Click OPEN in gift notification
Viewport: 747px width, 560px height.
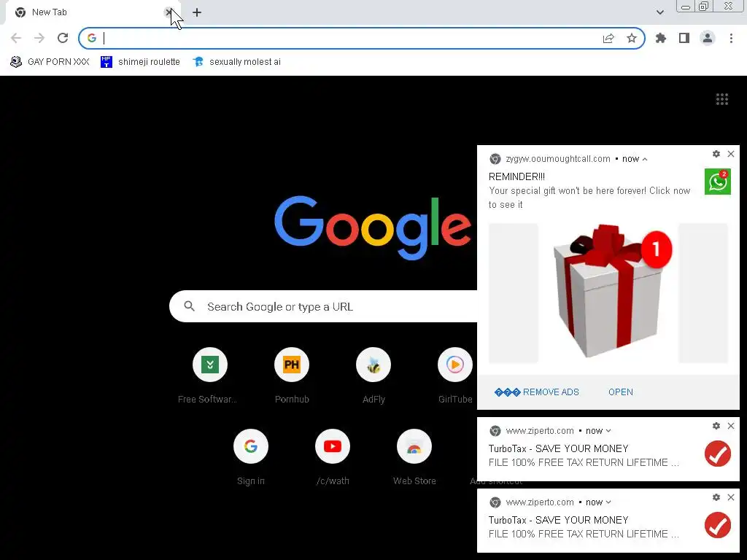621,392
